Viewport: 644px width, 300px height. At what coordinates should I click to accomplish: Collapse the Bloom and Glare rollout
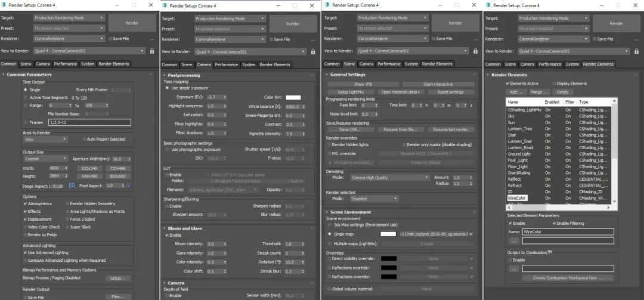[185, 228]
